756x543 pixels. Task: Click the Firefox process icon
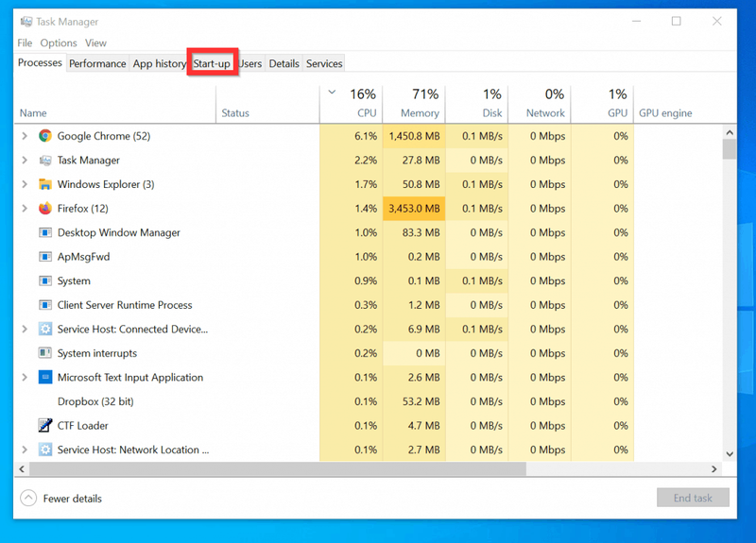45,208
